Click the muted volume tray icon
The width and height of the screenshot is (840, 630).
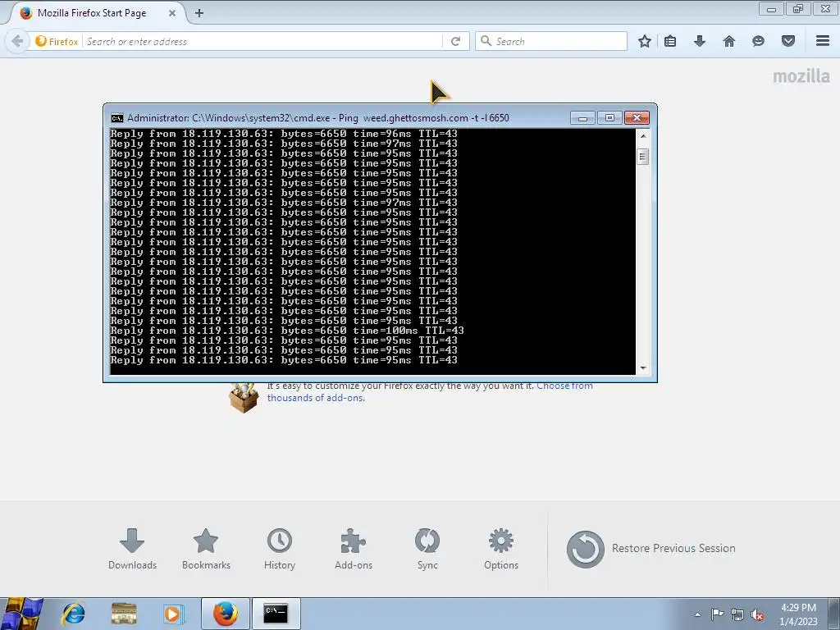[757, 614]
